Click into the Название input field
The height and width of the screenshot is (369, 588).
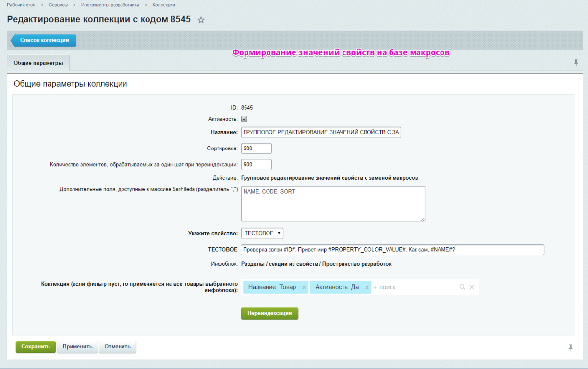click(321, 132)
